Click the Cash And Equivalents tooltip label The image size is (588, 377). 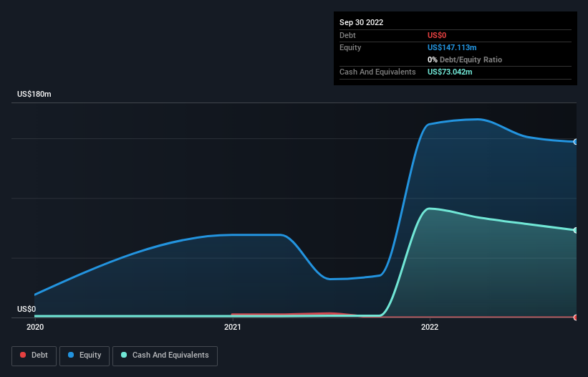[377, 72]
